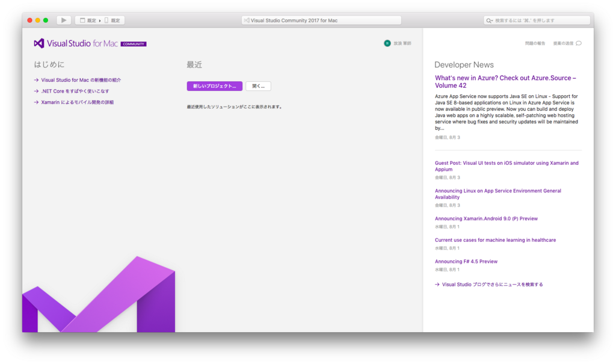The height and width of the screenshot is (364, 616).
Task: Click the 新しいプロジェクト... button
Action: (x=215, y=86)
